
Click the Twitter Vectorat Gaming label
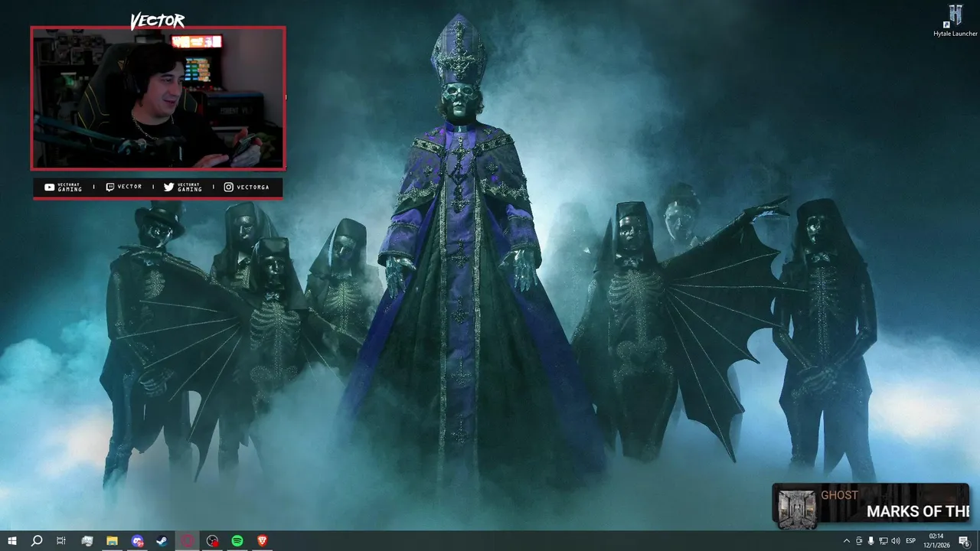(183, 187)
